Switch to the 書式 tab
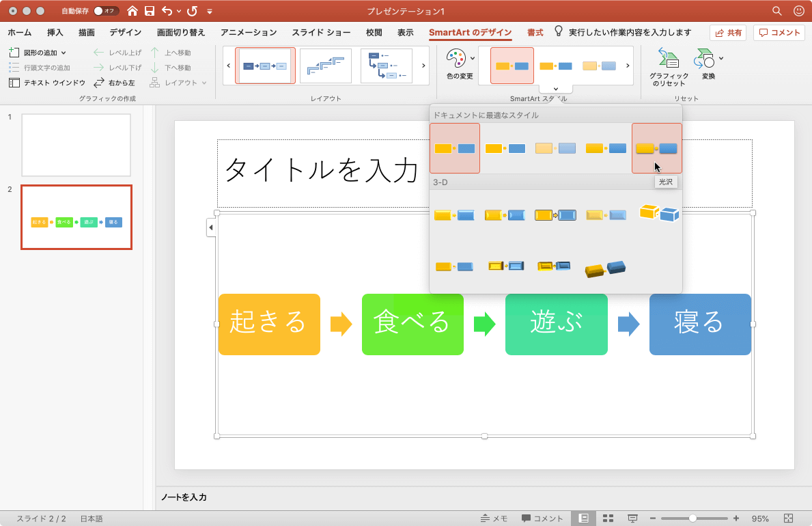This screenshot has width=812, height=526. point(535,32)
